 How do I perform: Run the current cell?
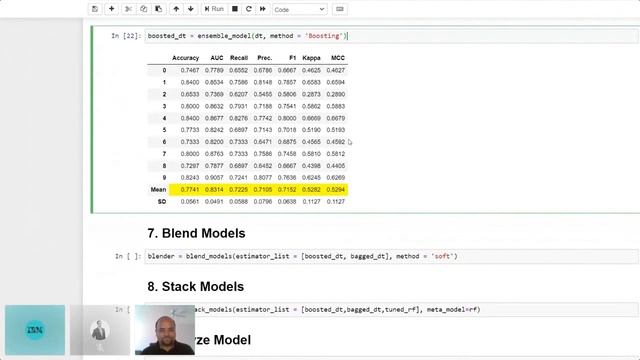tap(214, 9)
